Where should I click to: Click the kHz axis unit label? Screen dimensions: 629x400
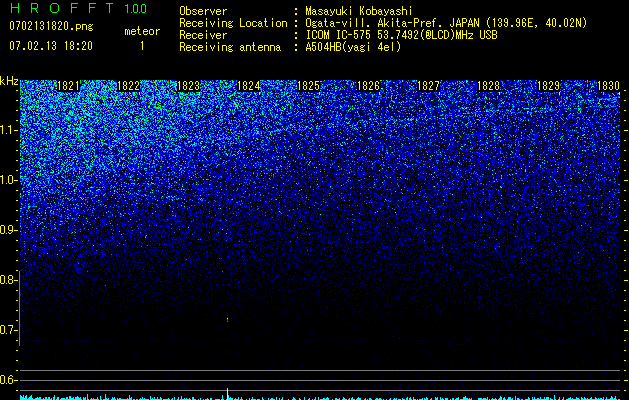[x=9, y=81]
